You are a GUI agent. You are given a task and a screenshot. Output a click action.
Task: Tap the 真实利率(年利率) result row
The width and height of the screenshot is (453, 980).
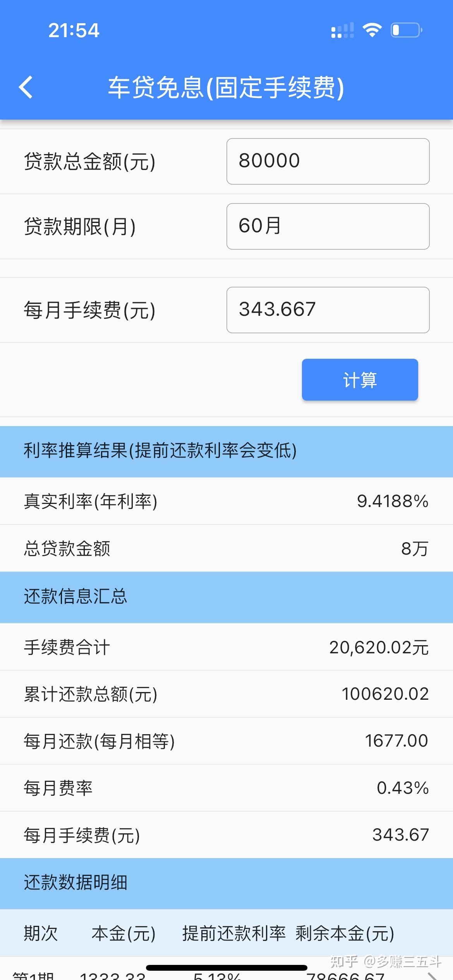click(226, 501)
